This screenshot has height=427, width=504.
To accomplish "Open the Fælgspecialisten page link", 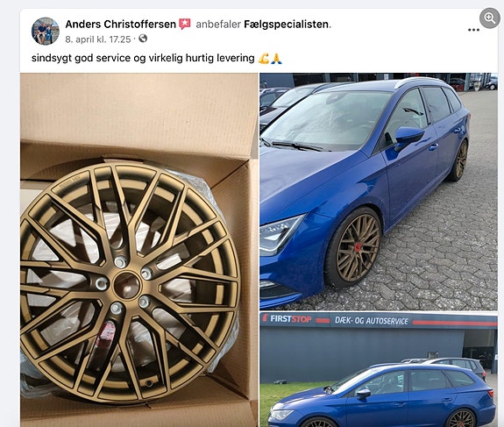I will (286, 25).
